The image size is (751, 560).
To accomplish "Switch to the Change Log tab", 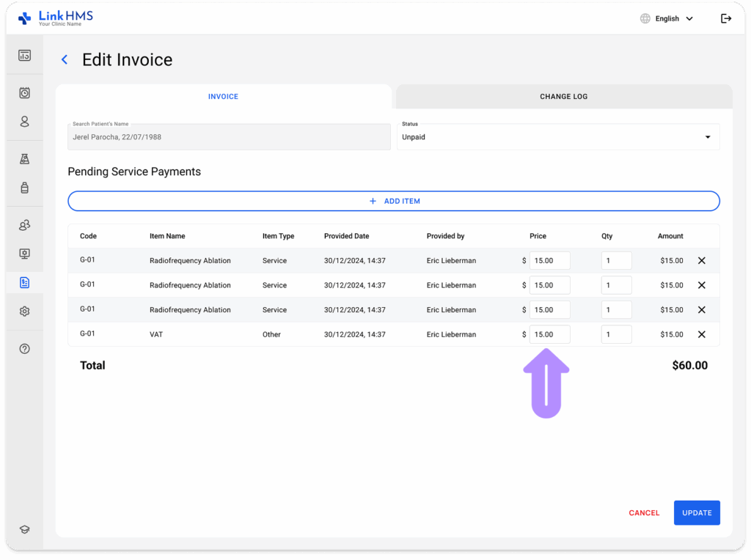I will [564, 97].
